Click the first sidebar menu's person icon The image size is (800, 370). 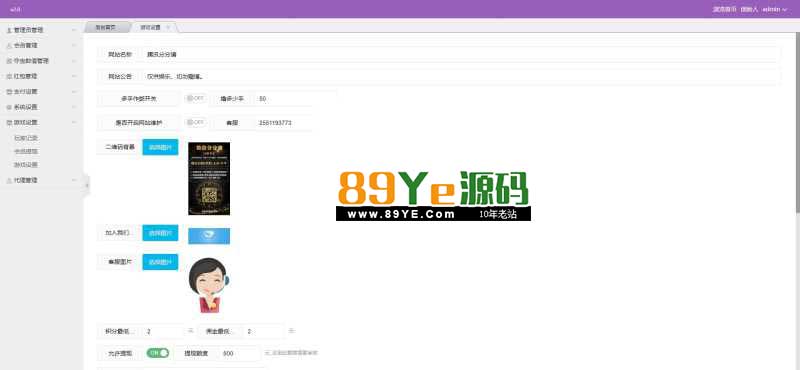click(x=9, y=31)
